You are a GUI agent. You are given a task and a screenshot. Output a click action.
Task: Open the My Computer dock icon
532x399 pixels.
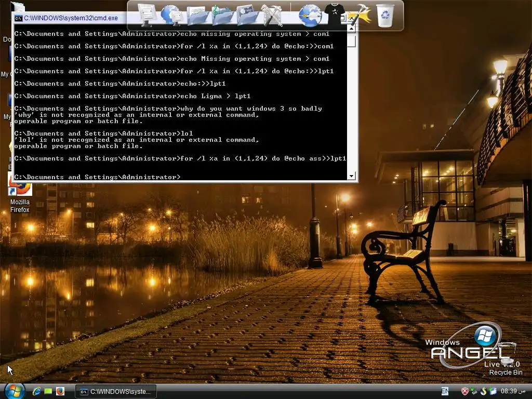(x=147, y=15)
